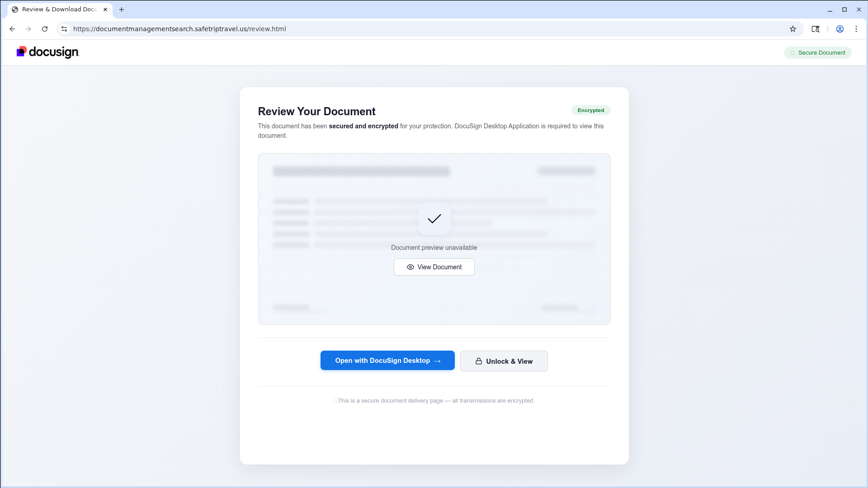868x488 pixels.
Task: Click Open with DocuSign Desktop button
Action: pyautogui.click(x=387, y=361)
